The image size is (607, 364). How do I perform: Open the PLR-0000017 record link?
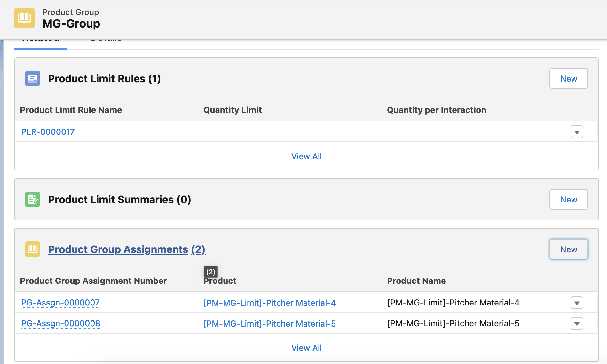pos(48,132)
